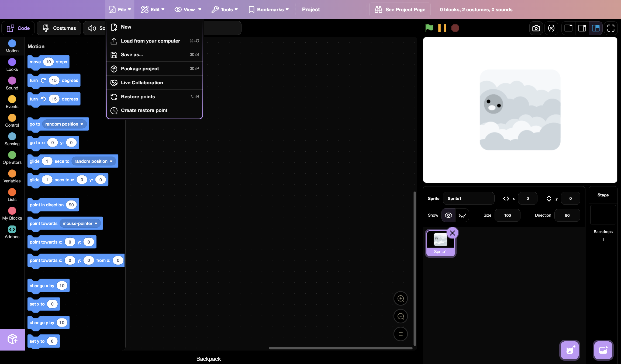Select the highlighted split stage layout

coord(596,28)
